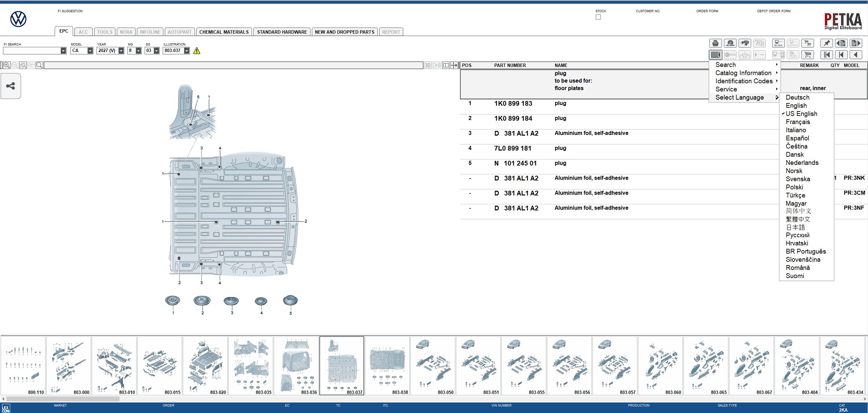Open the ELSA link icon
The image size is (868, 413).
pos(778,43)
